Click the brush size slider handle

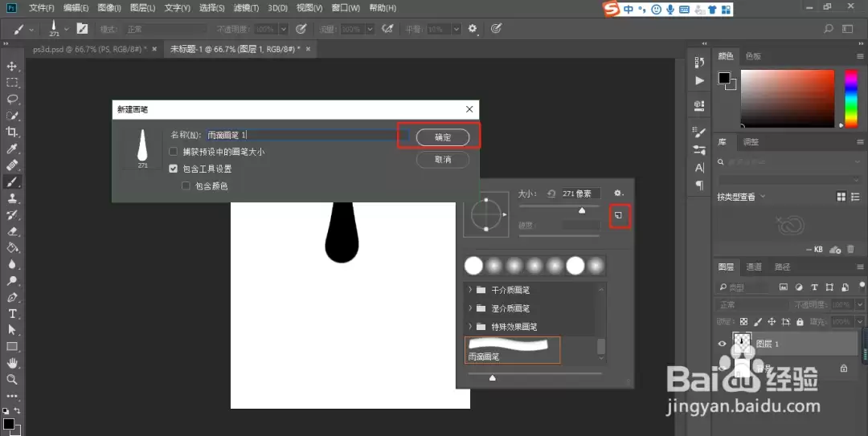click(x=582, y=210)
